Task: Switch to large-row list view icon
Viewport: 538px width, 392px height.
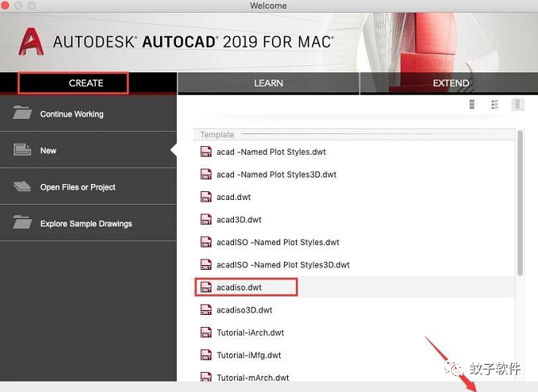Action: 472,104
